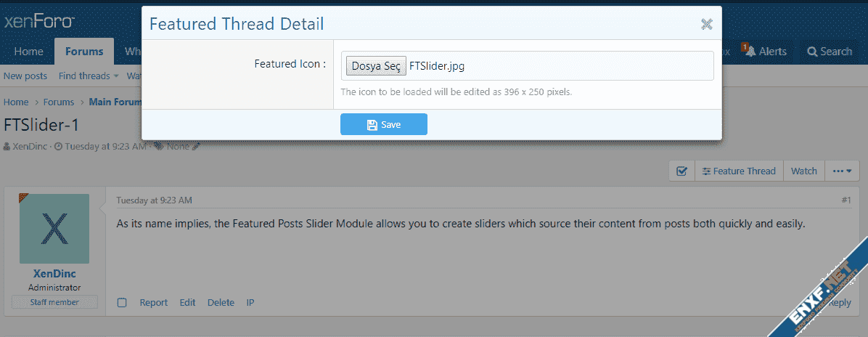This screenshot has width=868, height=337.
Task: Click the pencil icon to edit tags
Action: (196, 146)
